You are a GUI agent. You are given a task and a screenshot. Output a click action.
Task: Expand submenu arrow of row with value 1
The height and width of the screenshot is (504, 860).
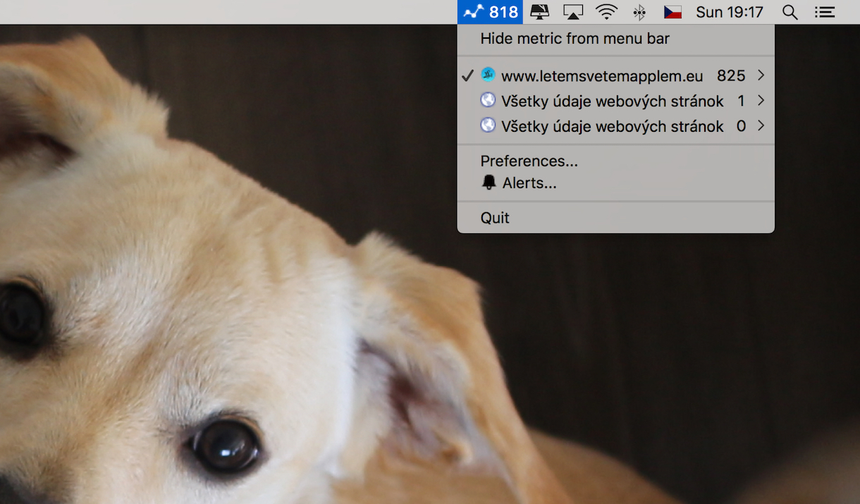click(x=761, y=100)
